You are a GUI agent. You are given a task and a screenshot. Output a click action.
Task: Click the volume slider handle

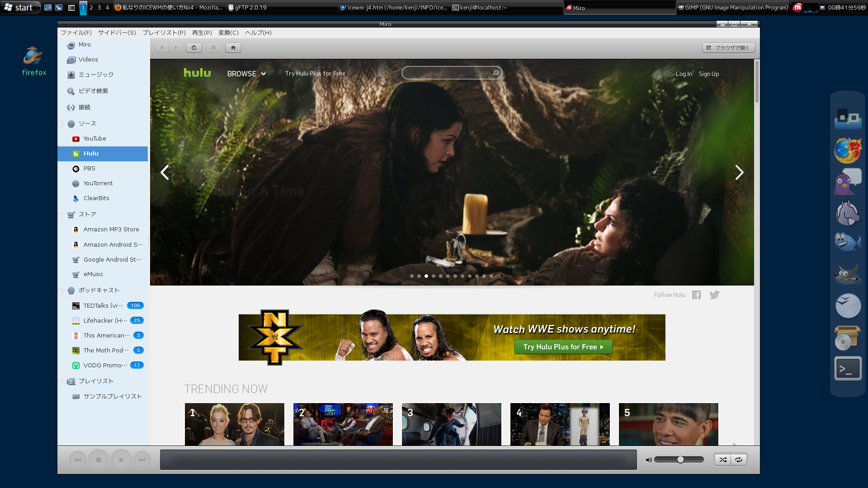tap(680, 460)
